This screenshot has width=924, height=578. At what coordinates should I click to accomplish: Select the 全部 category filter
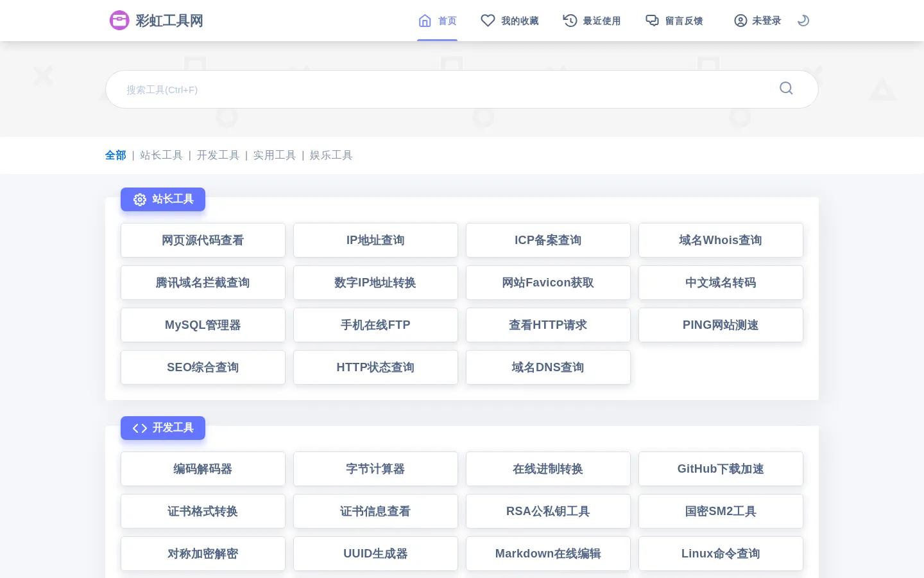point(116,155)
